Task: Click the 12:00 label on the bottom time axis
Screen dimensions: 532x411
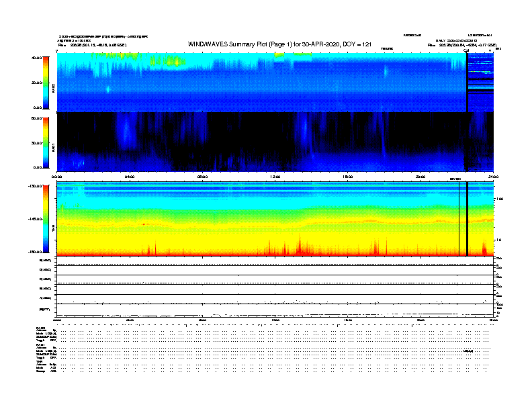Action: [275, 320]
